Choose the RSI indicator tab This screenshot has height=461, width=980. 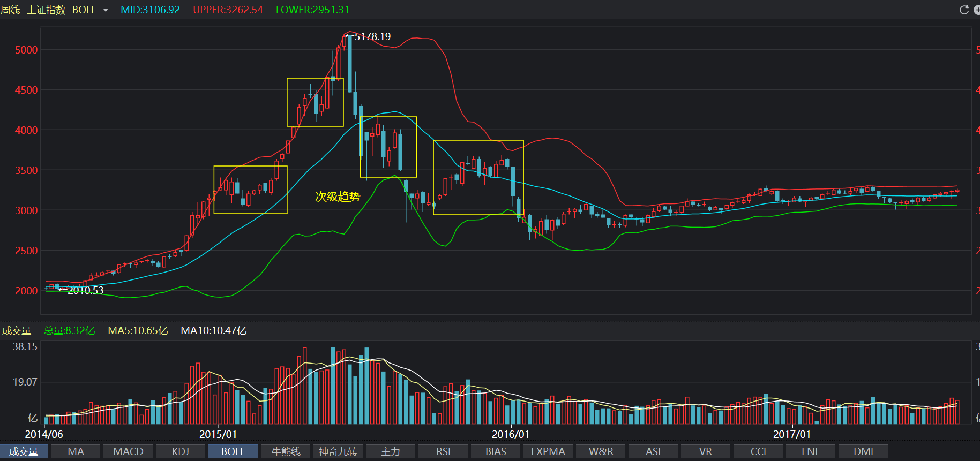(x=443, y=451)
